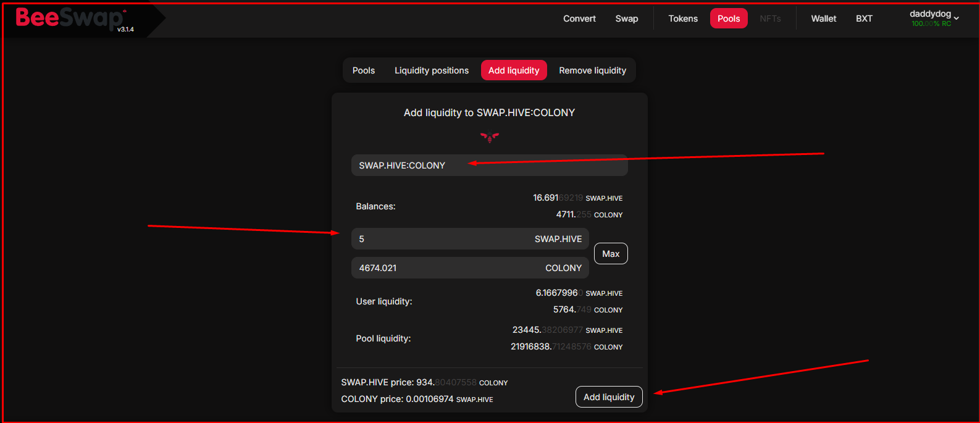Click the v3.1.4 version label
980x423 pixels.
125,30
